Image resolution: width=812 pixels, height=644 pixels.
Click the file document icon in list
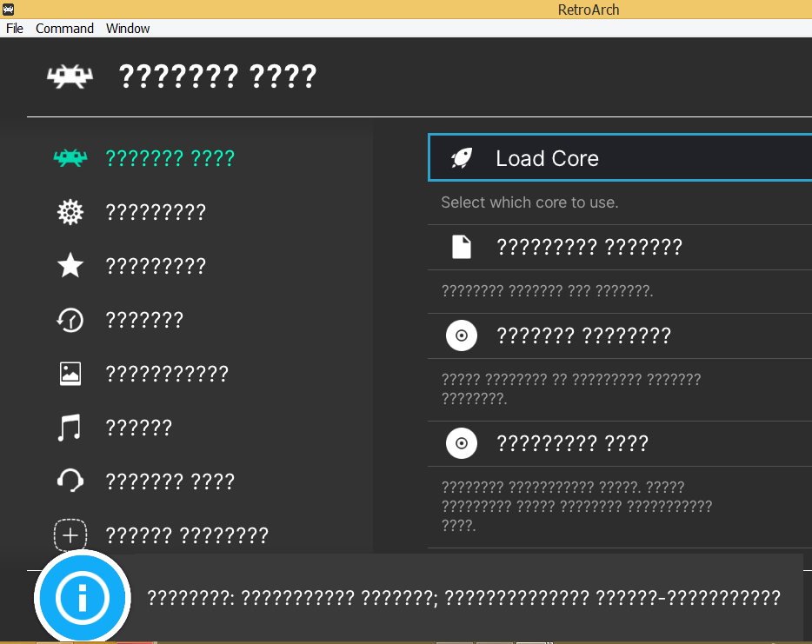coord(462,247)
